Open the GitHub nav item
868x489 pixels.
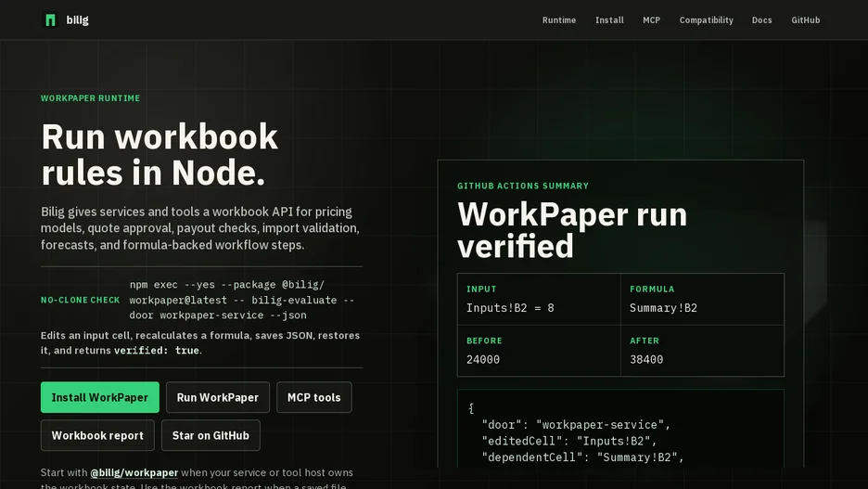(806, 19)
